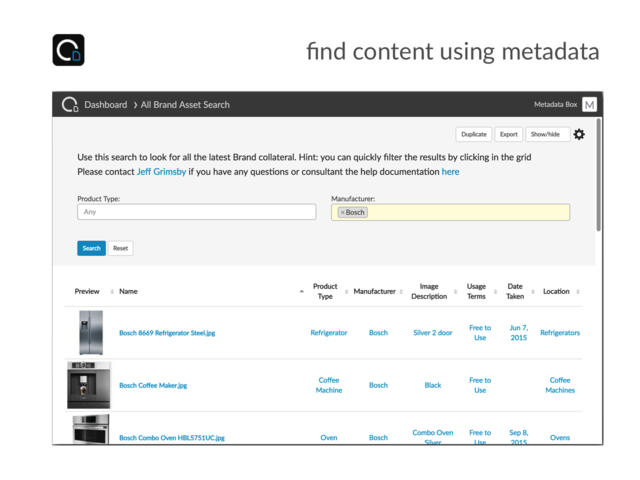This screenshot has width=640, height=480.
Task: Select All Brand Asset Search breadcrumb
Action: (185, 105)
